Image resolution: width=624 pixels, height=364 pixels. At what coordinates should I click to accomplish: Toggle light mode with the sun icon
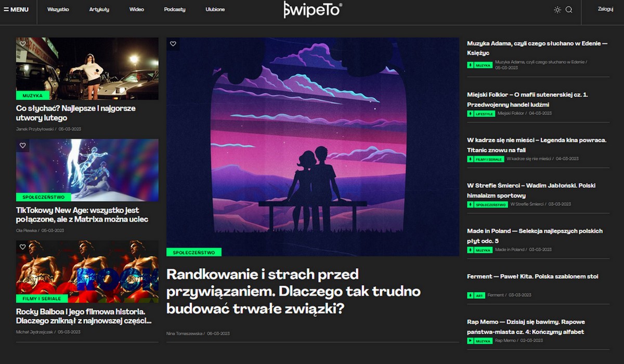point(557,9)
